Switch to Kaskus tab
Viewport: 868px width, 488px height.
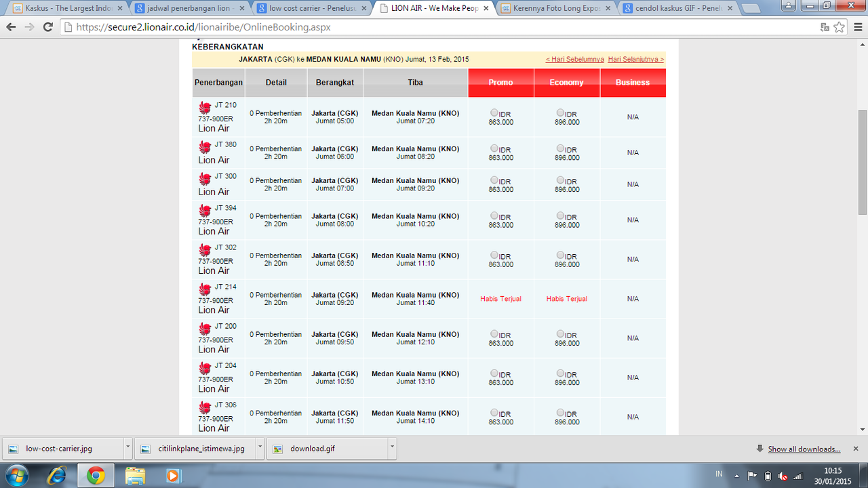pos(68,9)
